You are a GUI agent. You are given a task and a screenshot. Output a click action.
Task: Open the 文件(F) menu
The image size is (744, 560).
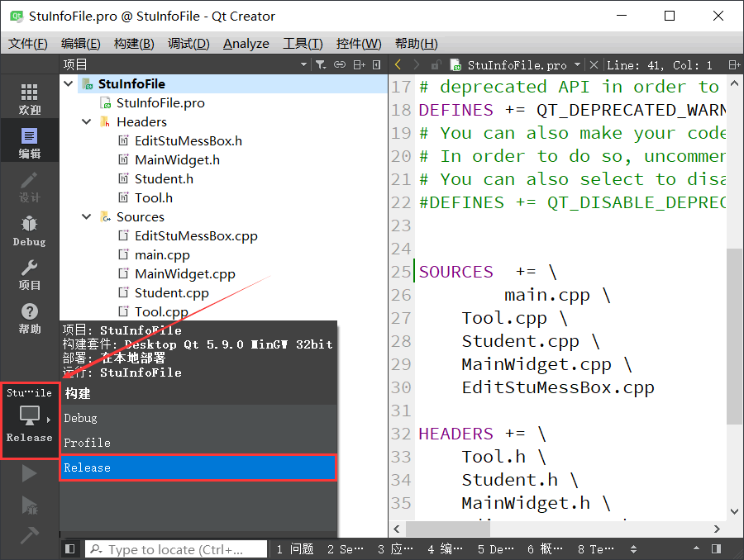28,44
